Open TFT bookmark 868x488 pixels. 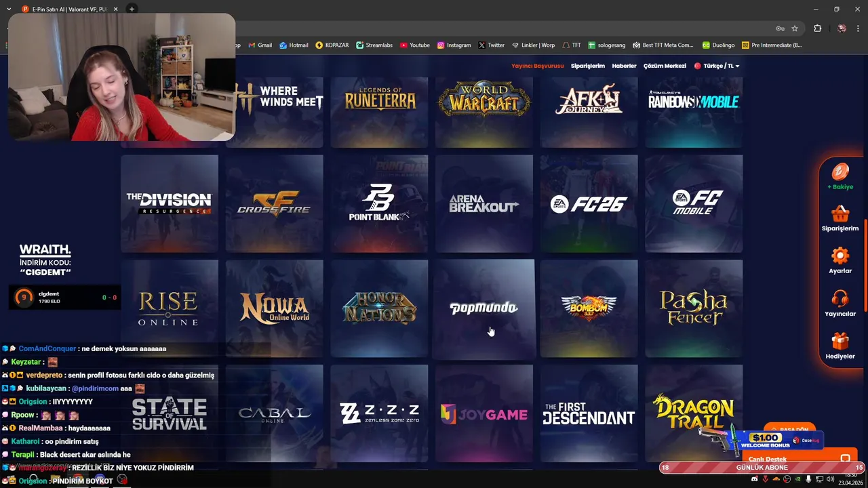point(572,45)
